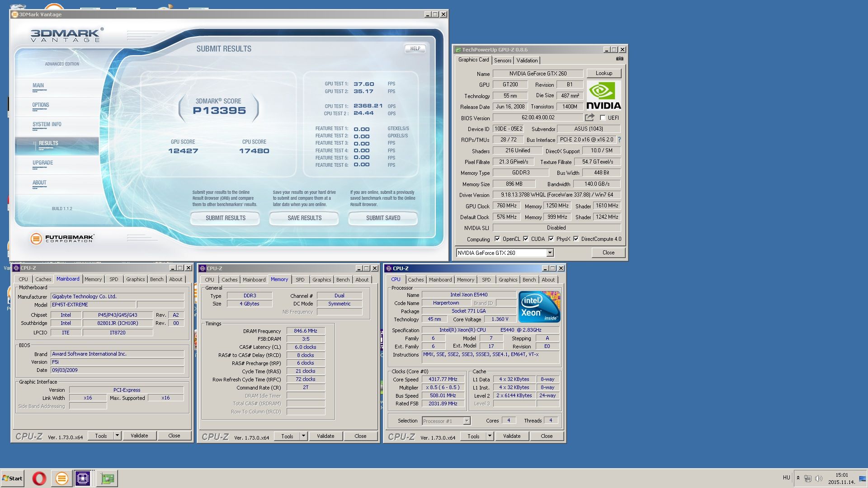Toggle the OpenCL computing checkbox
Viewport: 868px width, 488px height.
click(x=497, y=239)
